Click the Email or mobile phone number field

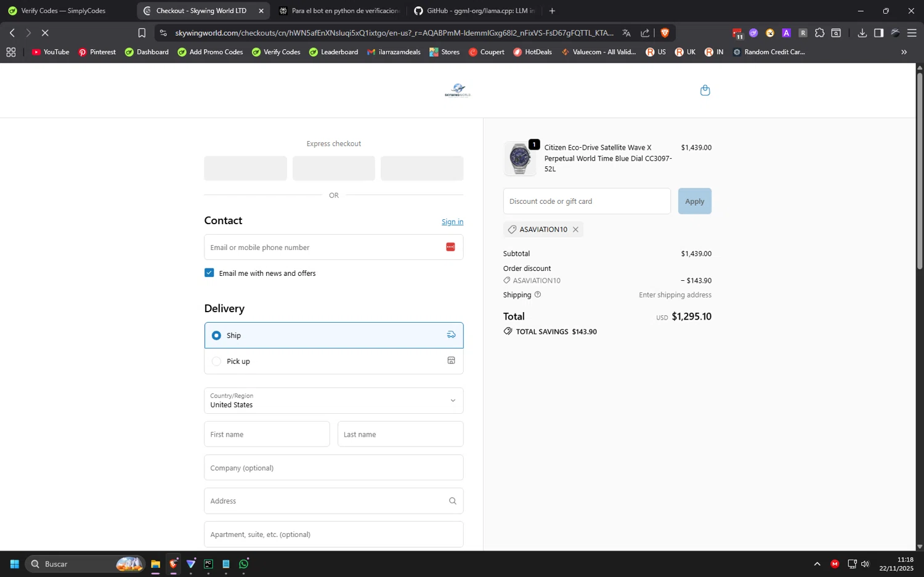click(334, 247)
